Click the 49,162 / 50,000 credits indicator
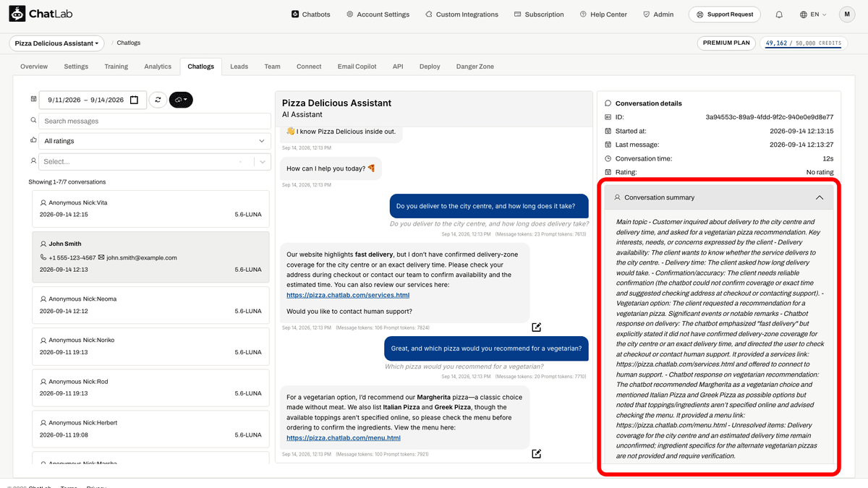Image resolution: width=868 pixels, height=488 pixels. 804,43
